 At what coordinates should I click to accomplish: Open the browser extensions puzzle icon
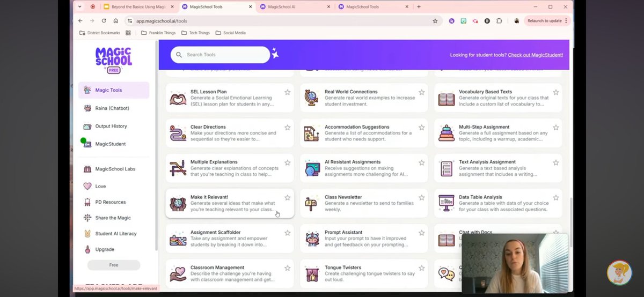[499, 21]
